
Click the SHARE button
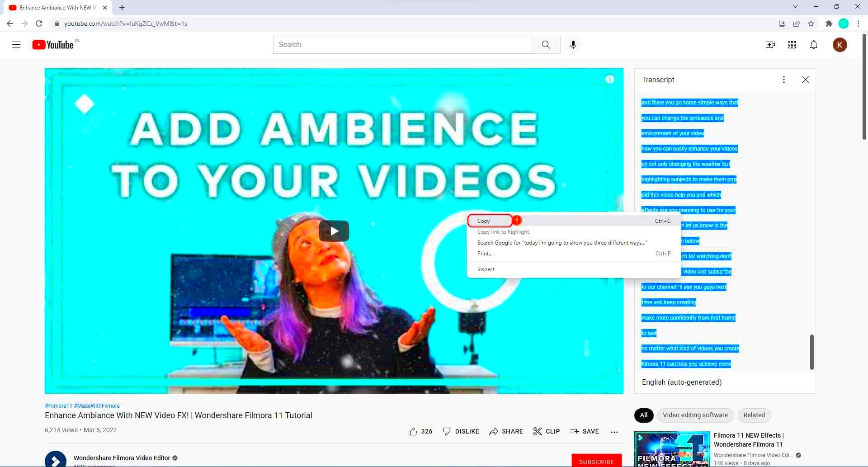506,431
